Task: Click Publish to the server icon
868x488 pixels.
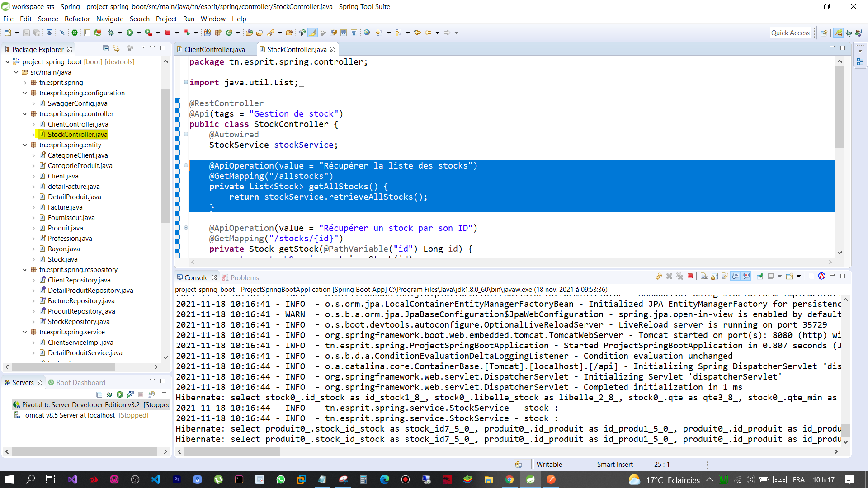Action: pyautogui.click(x=151, y=394)
